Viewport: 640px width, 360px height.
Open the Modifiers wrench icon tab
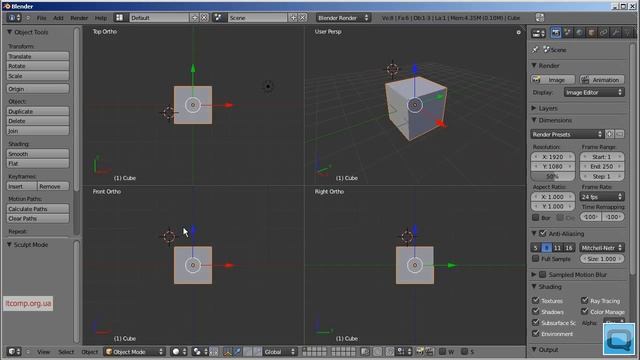pyautogui.click(x=616, y=33)
